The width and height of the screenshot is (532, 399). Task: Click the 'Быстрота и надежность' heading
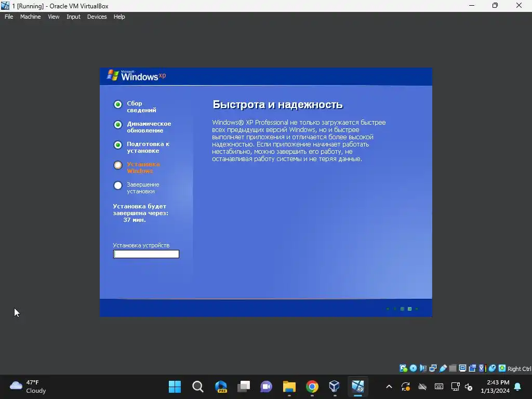tap(277, 104)
